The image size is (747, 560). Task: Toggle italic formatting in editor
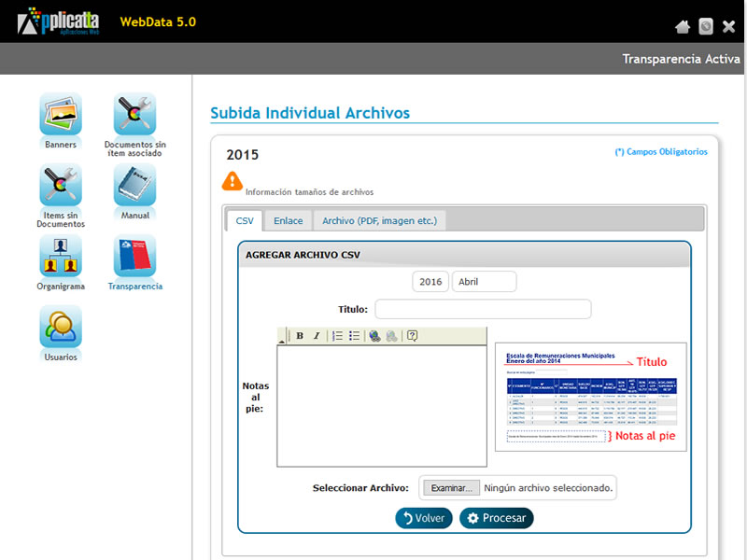(317, 336)
